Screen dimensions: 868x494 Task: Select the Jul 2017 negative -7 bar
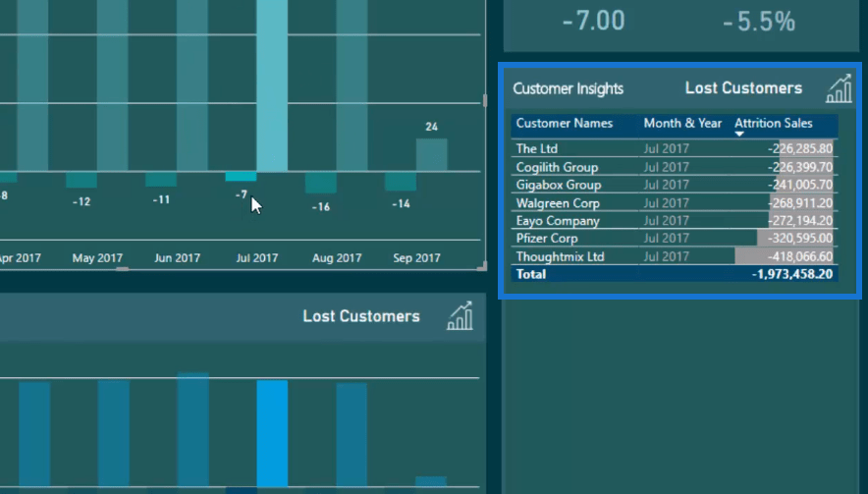[241, 177]
